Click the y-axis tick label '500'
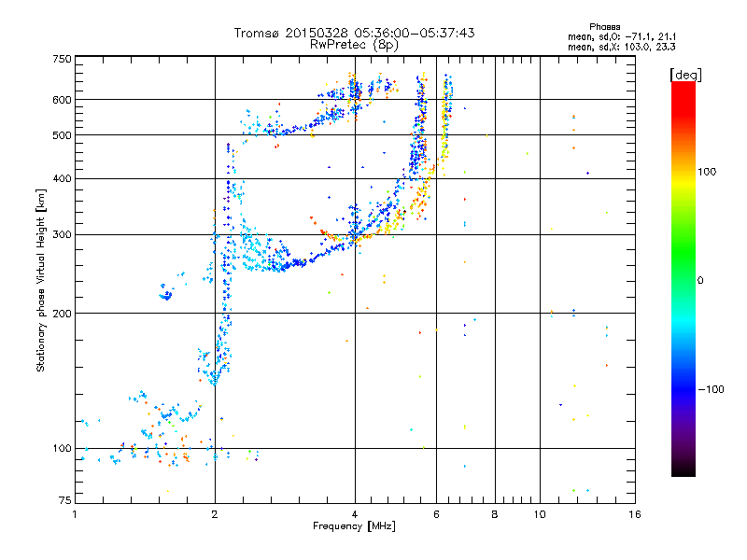 62,135
